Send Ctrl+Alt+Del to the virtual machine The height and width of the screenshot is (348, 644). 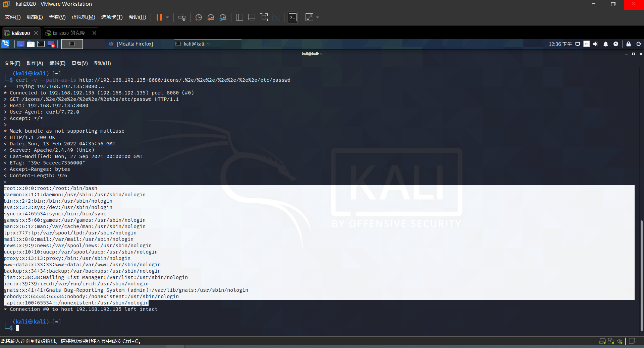point(182,17)
